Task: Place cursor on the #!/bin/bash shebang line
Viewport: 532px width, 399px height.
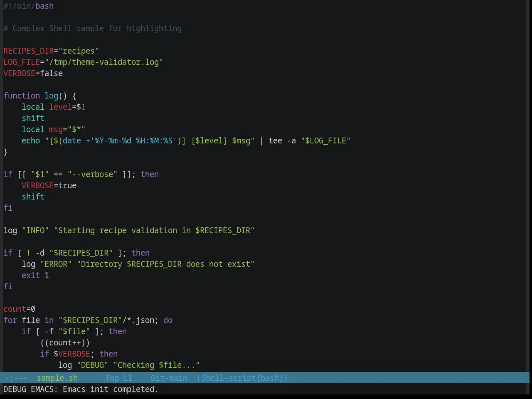Action: click(29, 6)
